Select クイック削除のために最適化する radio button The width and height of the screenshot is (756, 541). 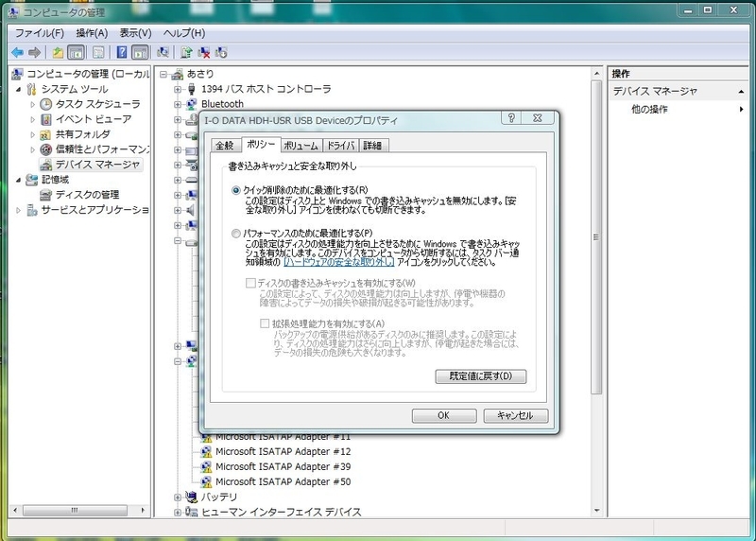pos(235,190)
